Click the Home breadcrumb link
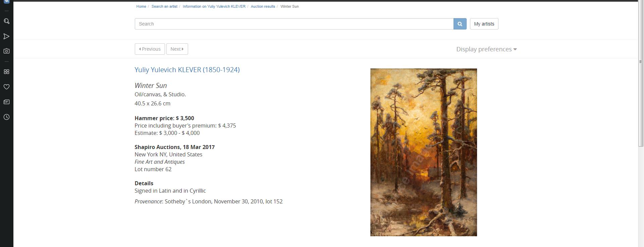Screen dimensions: 644x247 point(141,6)
